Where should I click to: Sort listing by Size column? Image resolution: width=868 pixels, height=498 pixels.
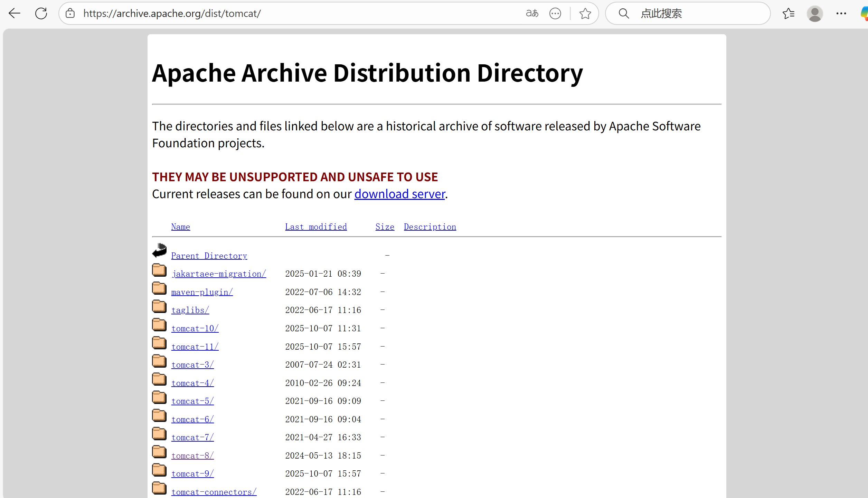385,227
